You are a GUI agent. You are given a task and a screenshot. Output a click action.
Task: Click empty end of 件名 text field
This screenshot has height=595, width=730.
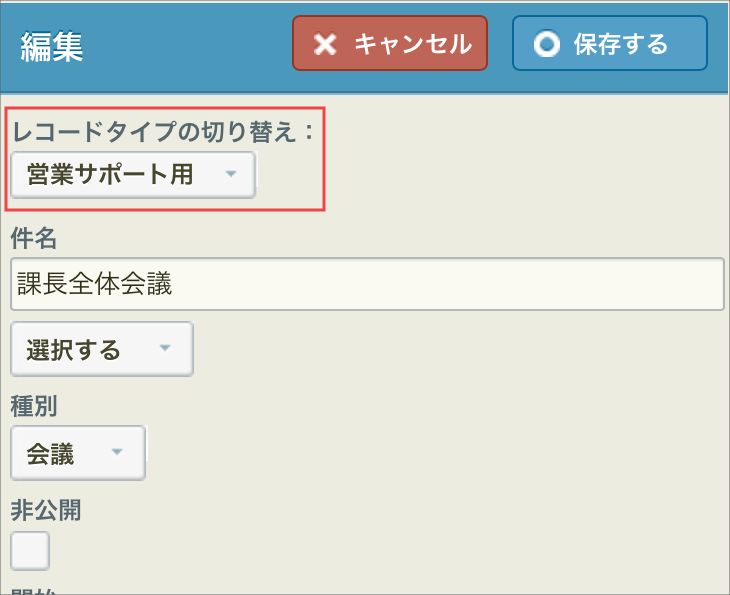[x=600, y=285]
